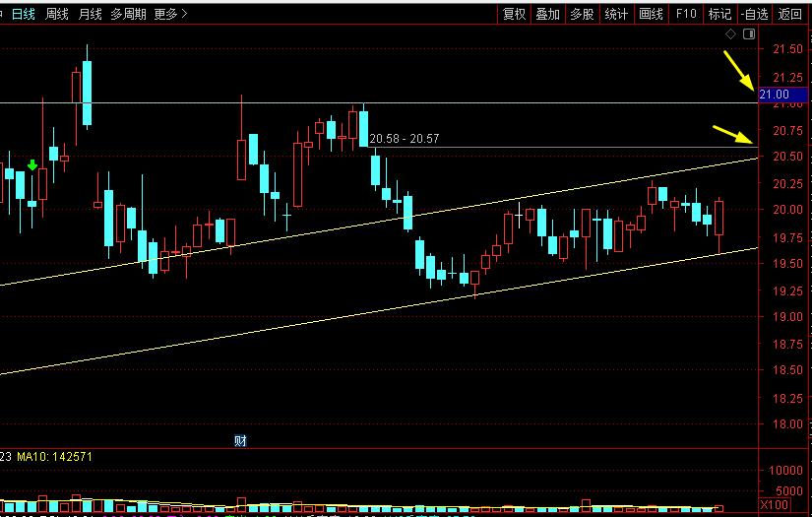Switch to the 周线 weekly chart tab
The width and height of the screenshot is (812, 517).
click(x=56, y=14)
